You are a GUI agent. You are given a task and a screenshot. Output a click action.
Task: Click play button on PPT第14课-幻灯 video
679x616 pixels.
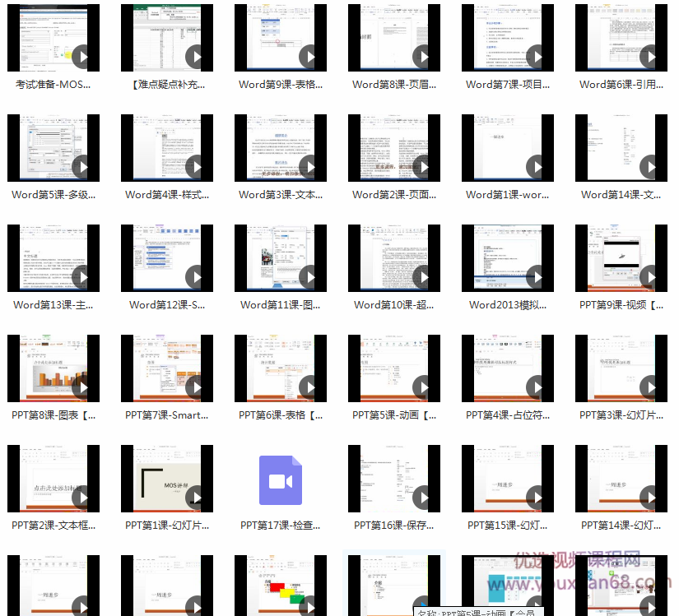tap(650, 498)
